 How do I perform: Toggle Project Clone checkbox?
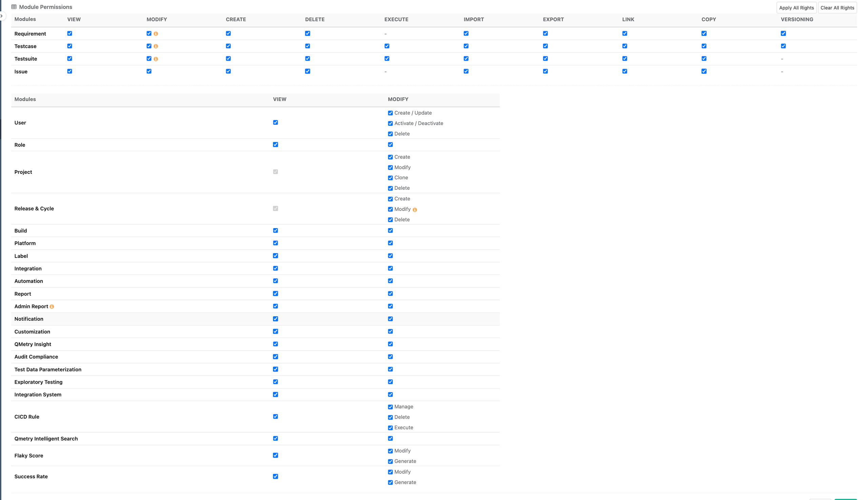tap(390, 178)
